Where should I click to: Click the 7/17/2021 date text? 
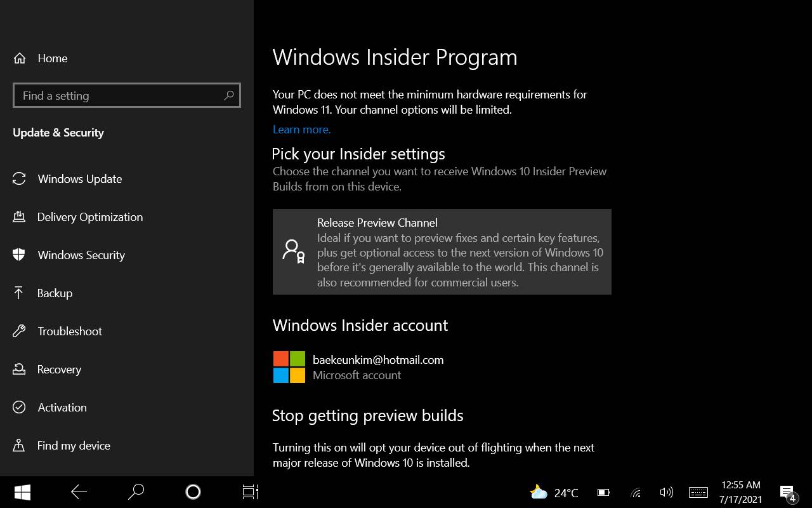point(740,500)
